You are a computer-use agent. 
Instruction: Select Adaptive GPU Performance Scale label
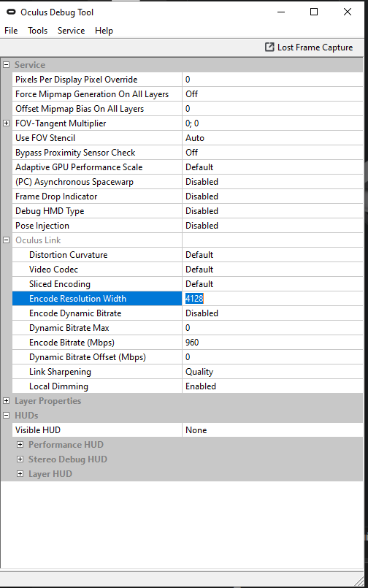(x=79, y=167)
